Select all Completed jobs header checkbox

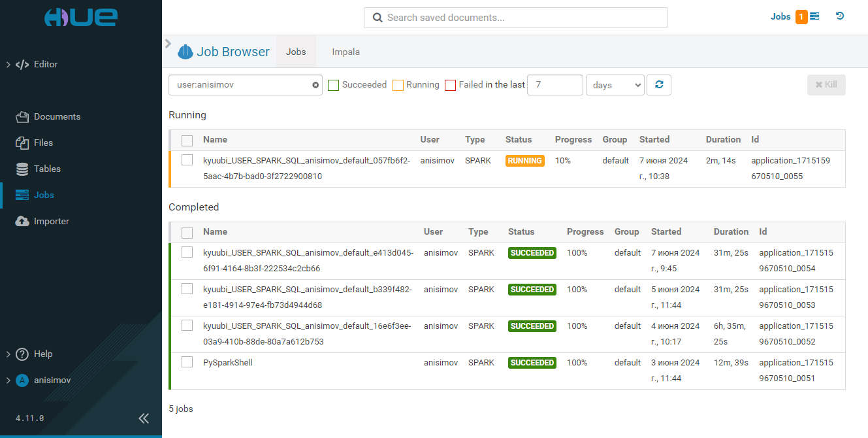[187, 233]
